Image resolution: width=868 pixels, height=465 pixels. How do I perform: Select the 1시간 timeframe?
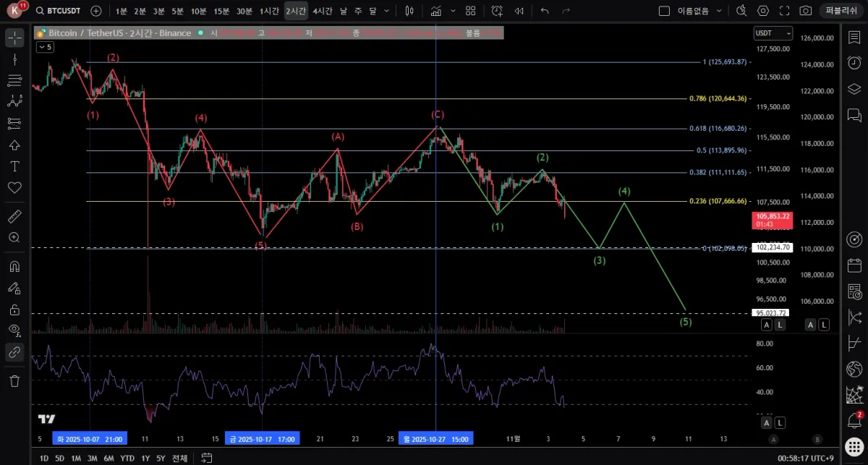click(271, 11)
